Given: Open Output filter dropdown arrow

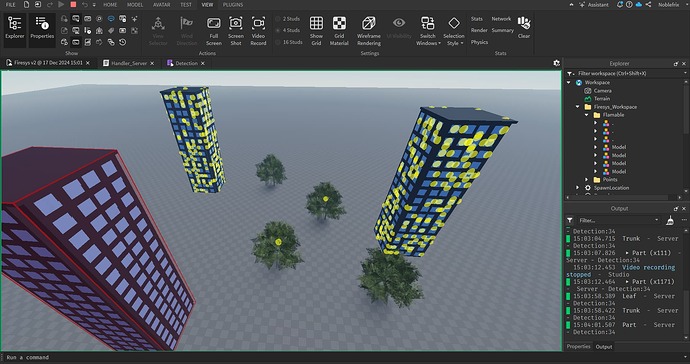Looking at the screenshot, I should tap(657, 220).
